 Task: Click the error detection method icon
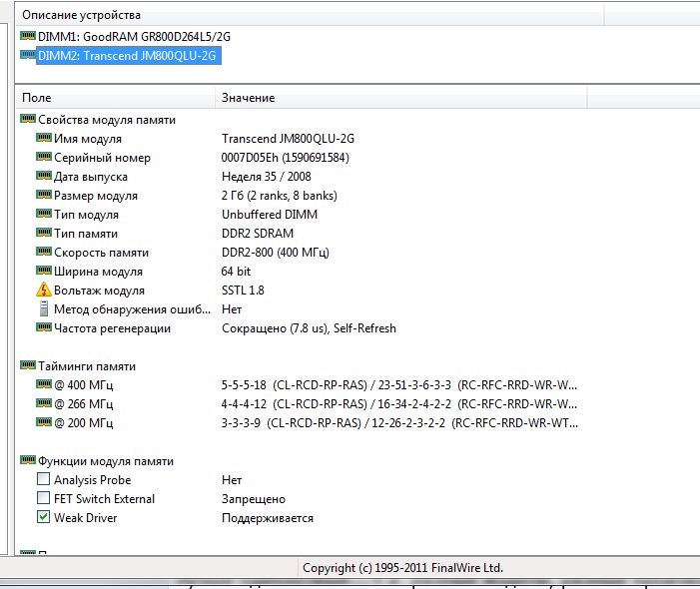(43, 308)
